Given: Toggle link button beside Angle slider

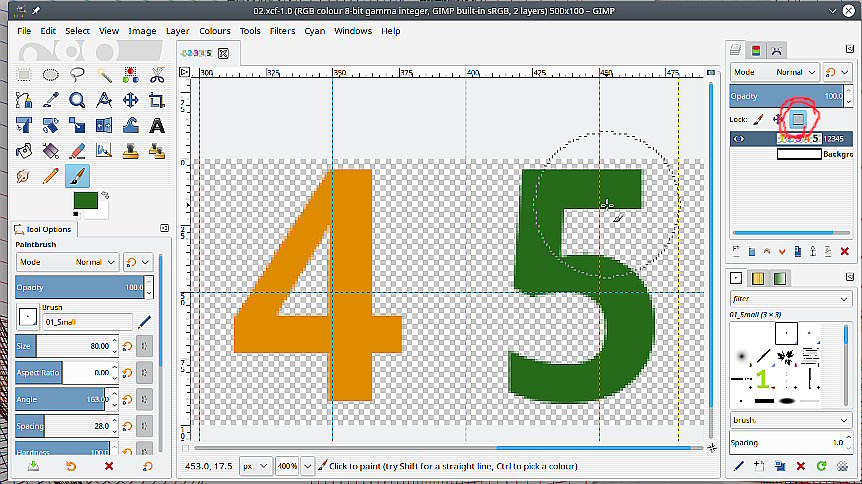Looking at the screenshot, I should [145, 399].
